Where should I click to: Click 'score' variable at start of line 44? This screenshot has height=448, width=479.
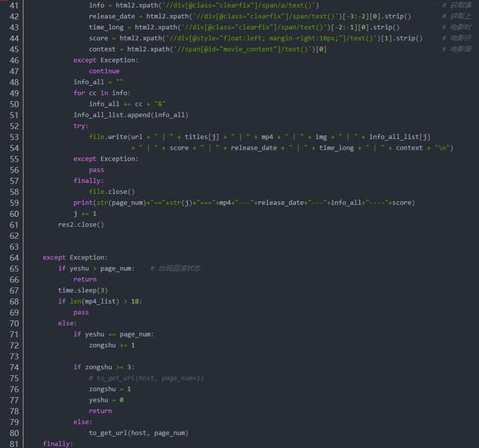tap(98, 38)
